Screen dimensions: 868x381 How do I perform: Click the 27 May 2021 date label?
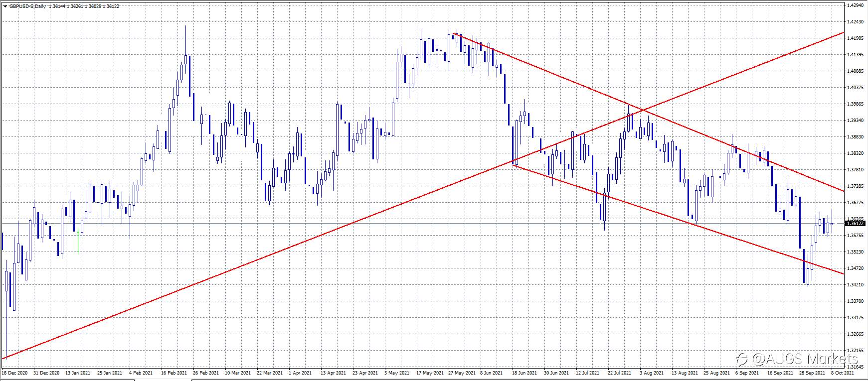pos(461,372)
